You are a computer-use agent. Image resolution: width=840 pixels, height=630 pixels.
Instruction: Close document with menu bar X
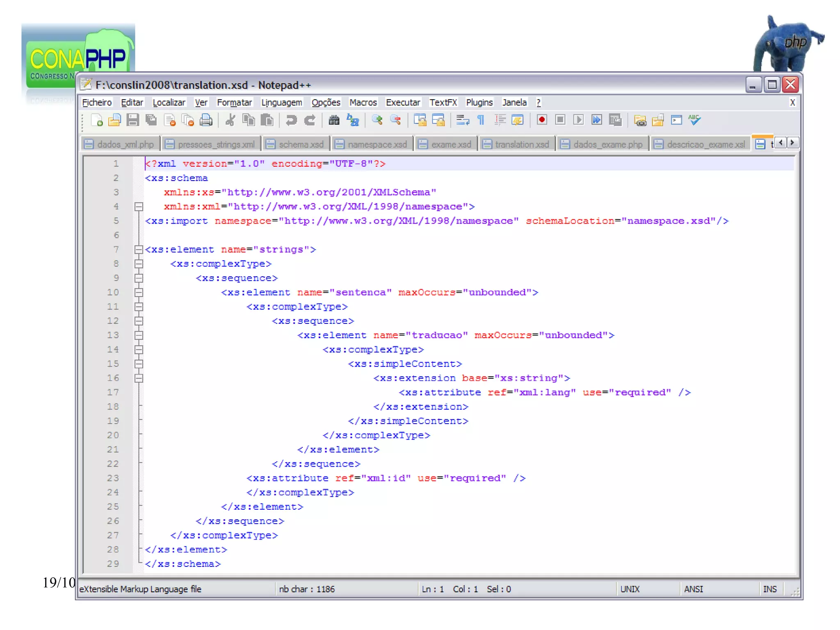(792, 103)
